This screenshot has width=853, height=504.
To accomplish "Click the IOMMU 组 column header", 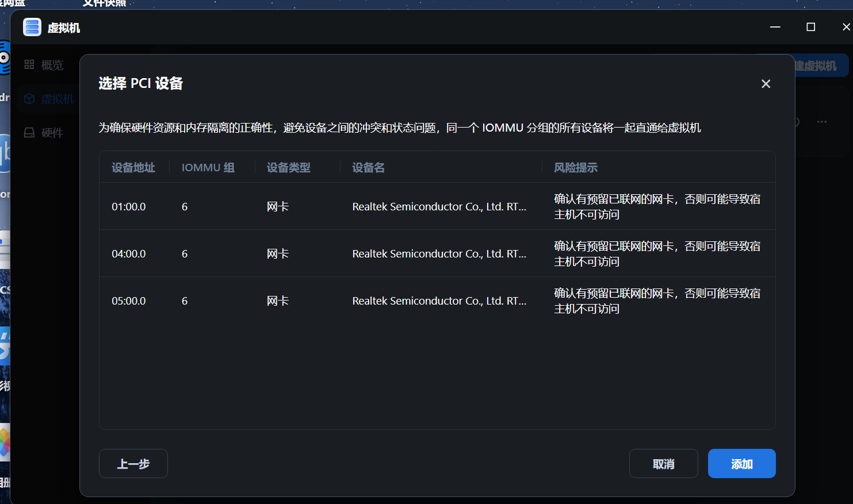I will pyautogui.click(x=208, y=168).
